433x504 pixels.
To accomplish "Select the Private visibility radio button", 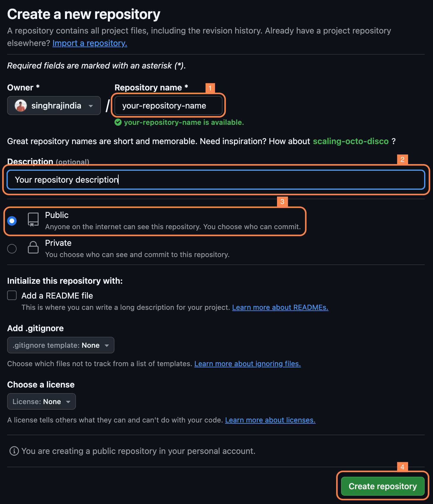I will coord(12,248).
